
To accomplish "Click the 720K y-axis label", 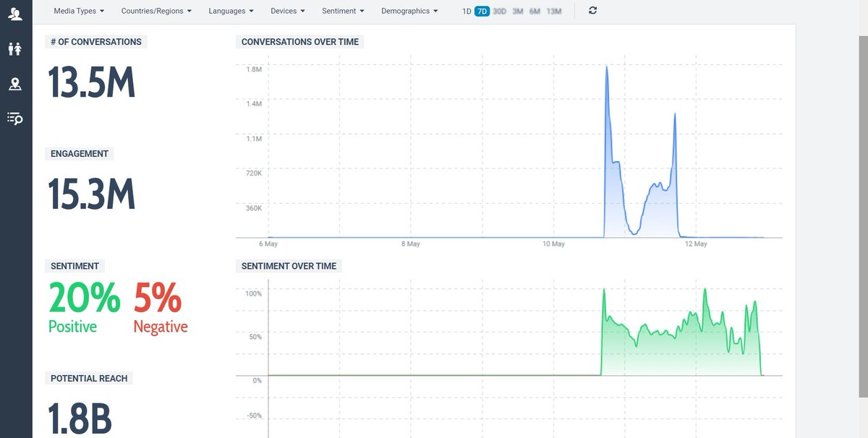I will click(x=253, y=173).
